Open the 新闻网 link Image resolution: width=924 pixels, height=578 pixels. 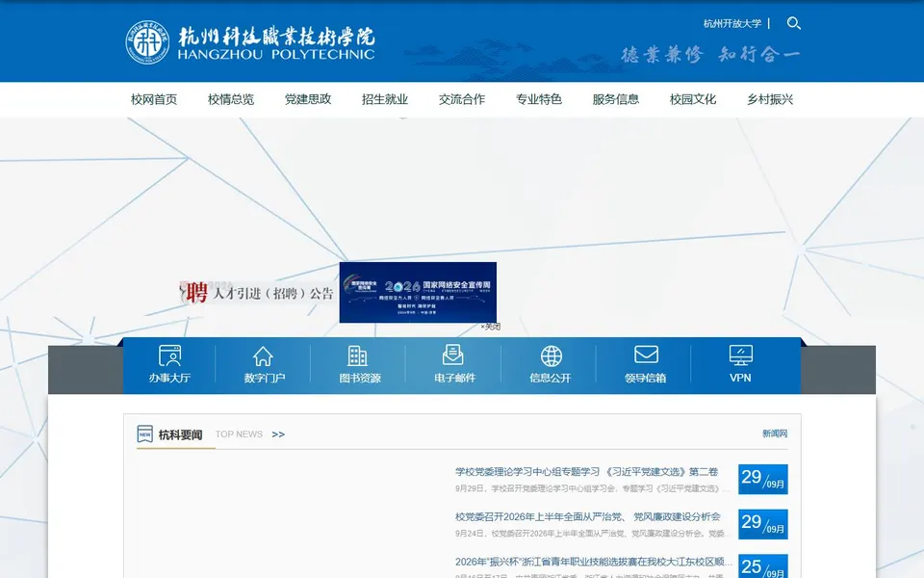coord(774,433)
